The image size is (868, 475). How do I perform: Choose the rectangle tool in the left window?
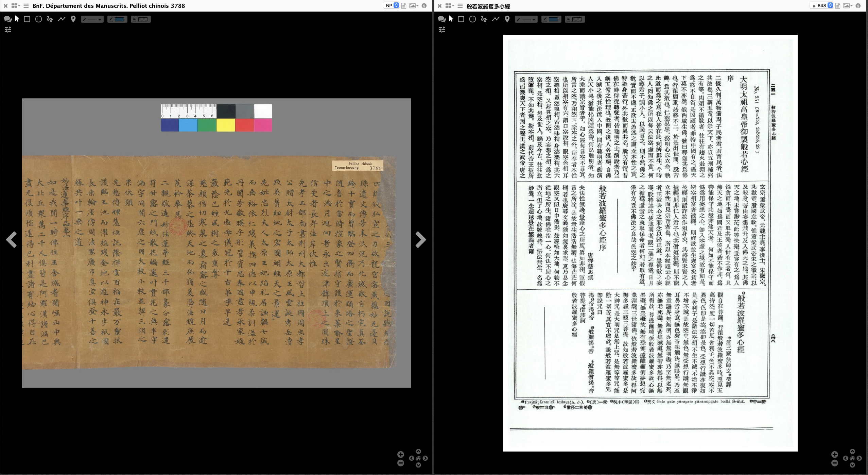coord(27,19)
